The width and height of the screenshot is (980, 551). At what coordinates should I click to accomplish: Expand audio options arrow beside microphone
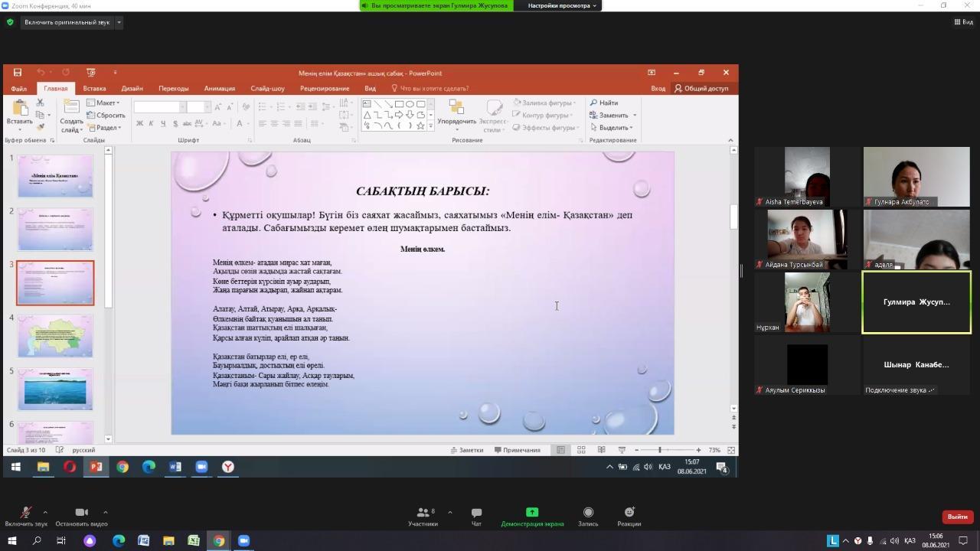(x=45, y=512)
